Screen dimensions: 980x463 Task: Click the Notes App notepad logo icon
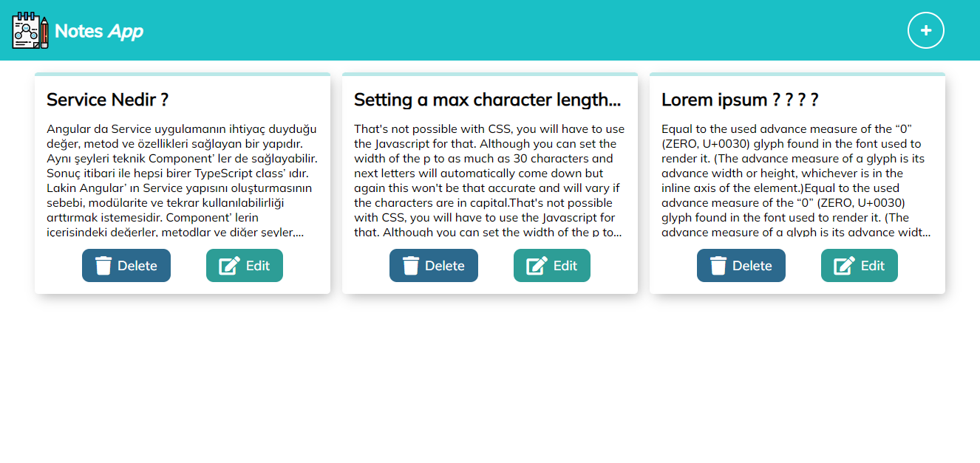(30, 31)
